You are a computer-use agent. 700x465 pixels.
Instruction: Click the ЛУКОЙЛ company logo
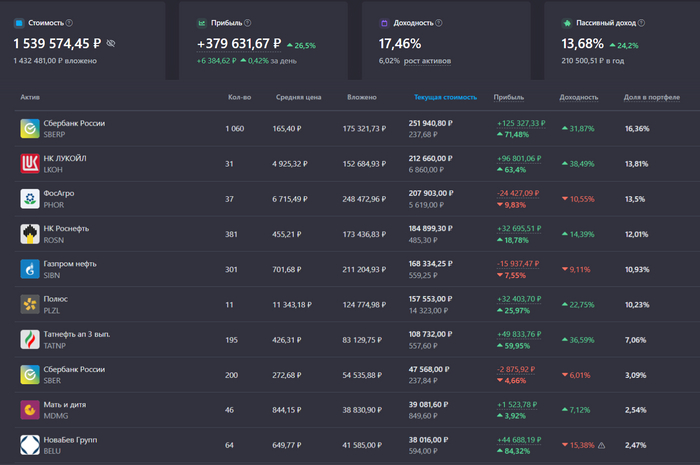click(30, 164)
